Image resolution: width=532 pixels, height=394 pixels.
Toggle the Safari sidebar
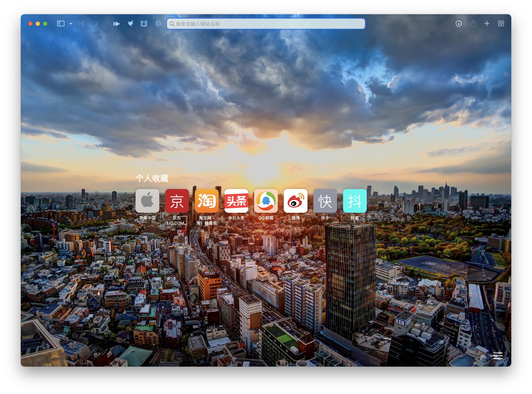tap(60, 24)
